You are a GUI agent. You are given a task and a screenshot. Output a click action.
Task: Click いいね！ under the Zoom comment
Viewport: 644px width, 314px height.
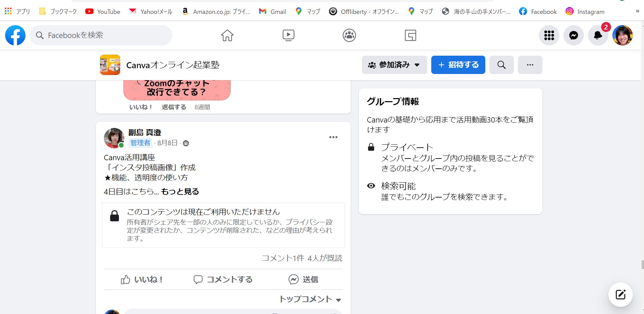pos(141,107)
